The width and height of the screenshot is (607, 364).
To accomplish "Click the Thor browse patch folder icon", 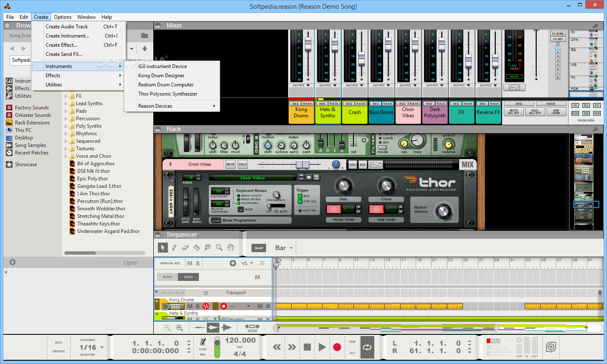I will click(x=309, y=177).
